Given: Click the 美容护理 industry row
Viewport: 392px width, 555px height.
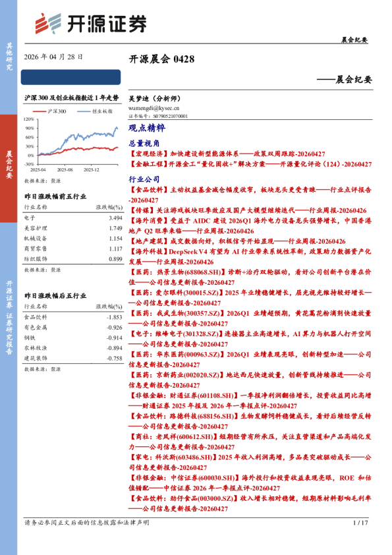Looking at the screenshot, I should 73,228.
